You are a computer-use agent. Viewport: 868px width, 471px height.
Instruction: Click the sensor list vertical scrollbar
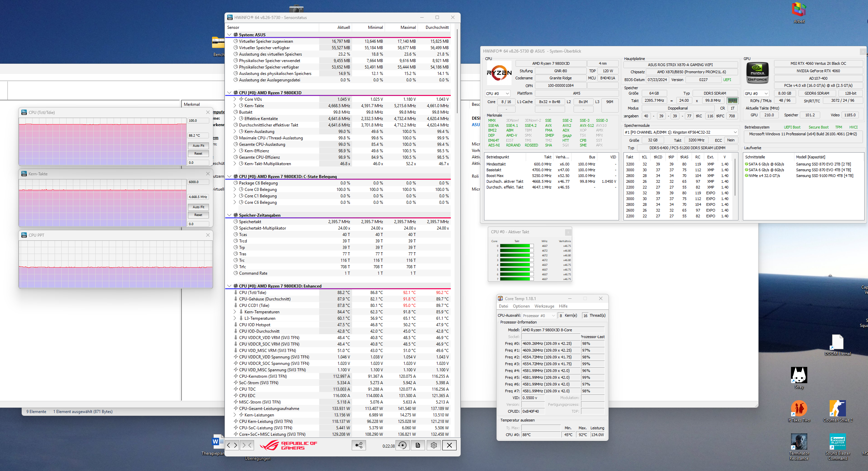coord(457,71)
